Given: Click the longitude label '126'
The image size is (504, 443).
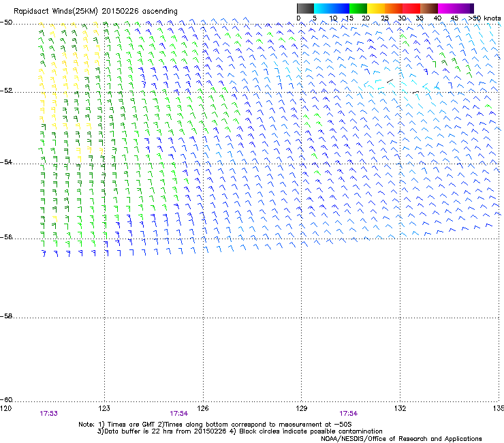Looking at the screenshot, I should (x=203, y=408).
